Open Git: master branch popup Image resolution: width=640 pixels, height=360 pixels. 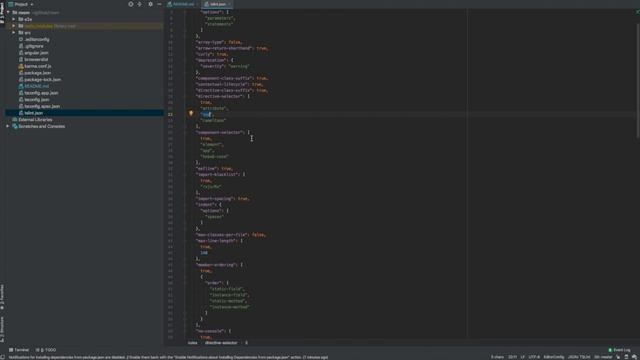point(603,357)
